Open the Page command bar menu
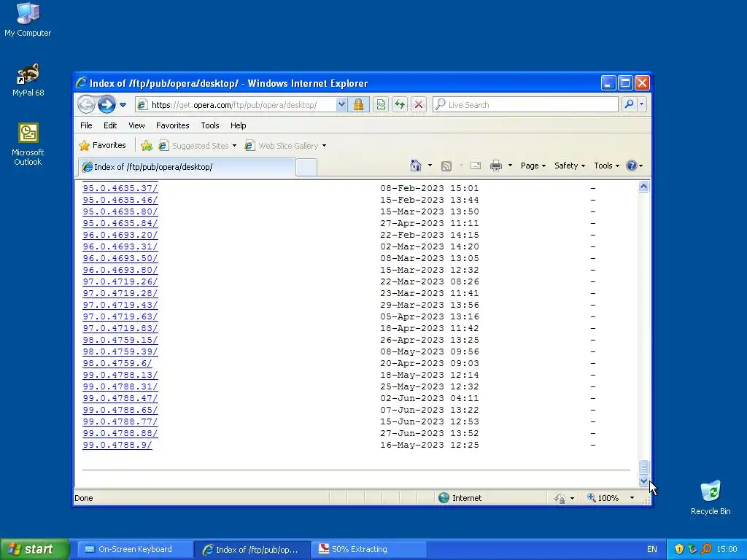This screenshot has height=560, width=747. (533, 166)
